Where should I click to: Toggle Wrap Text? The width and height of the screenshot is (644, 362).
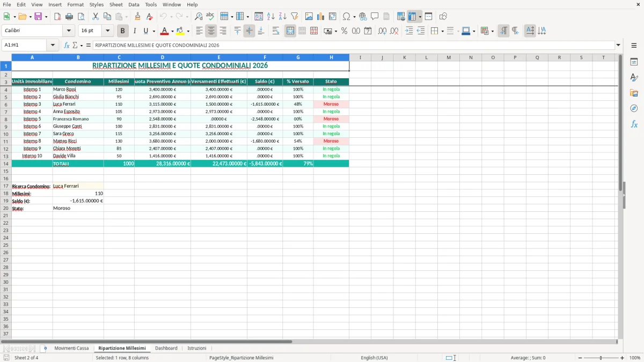(276, 31)
